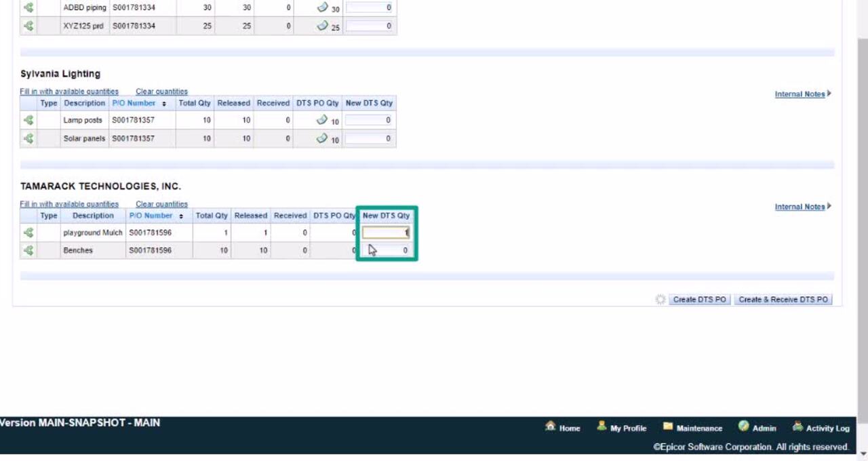868x461 pixels.
Task: Click the green icon in Solar panels row
Action: coord(28,138)
